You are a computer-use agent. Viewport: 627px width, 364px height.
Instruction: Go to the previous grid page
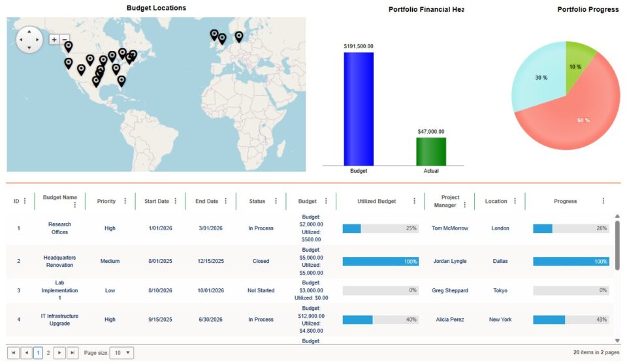tap(25, 353)
